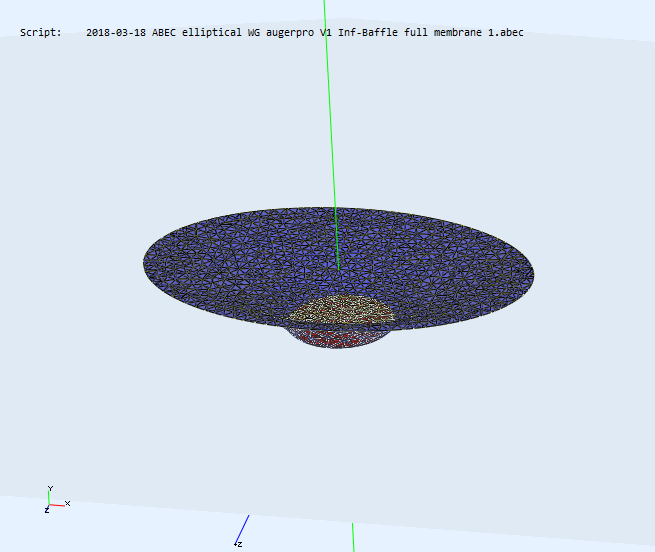This screenshot has width=655, height=552.
Task: Click the Z axis marker at bottom center
Action: click(x=239, y=544)
